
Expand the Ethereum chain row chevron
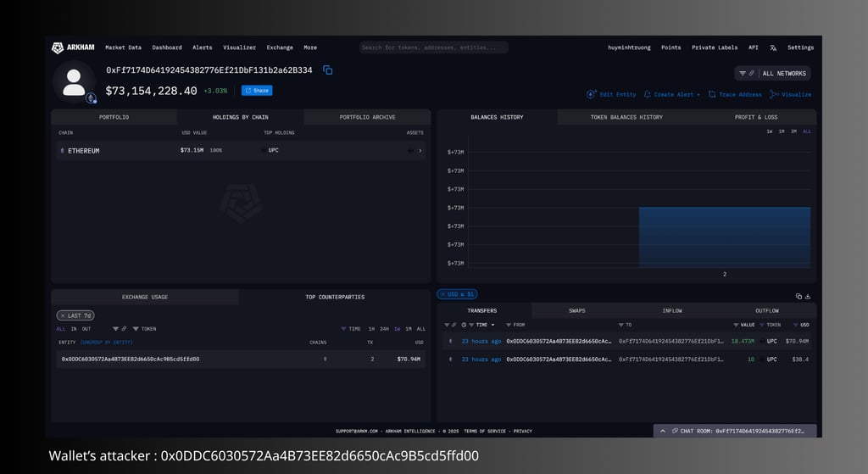click(x=420, y=151)
